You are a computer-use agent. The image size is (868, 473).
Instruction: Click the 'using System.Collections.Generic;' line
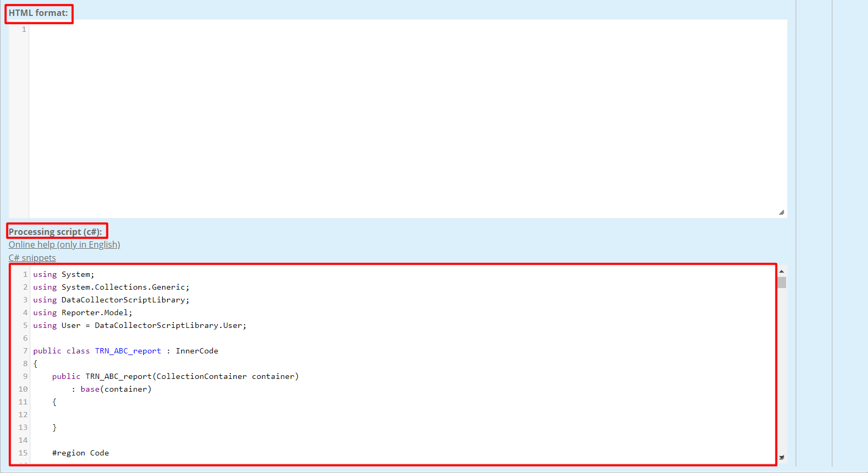click(111, 287)
